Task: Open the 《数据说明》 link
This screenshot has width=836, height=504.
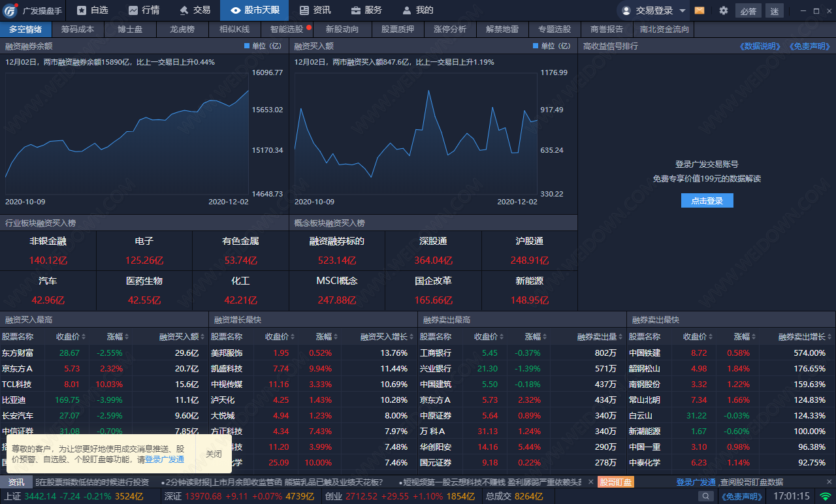Action: click(761, 46)
